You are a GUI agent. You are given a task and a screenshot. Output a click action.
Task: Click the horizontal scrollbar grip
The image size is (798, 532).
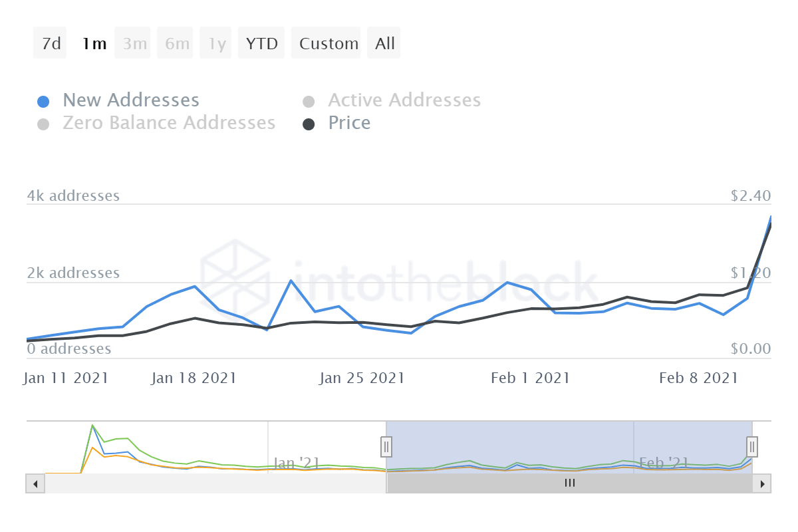pos(569,483)
